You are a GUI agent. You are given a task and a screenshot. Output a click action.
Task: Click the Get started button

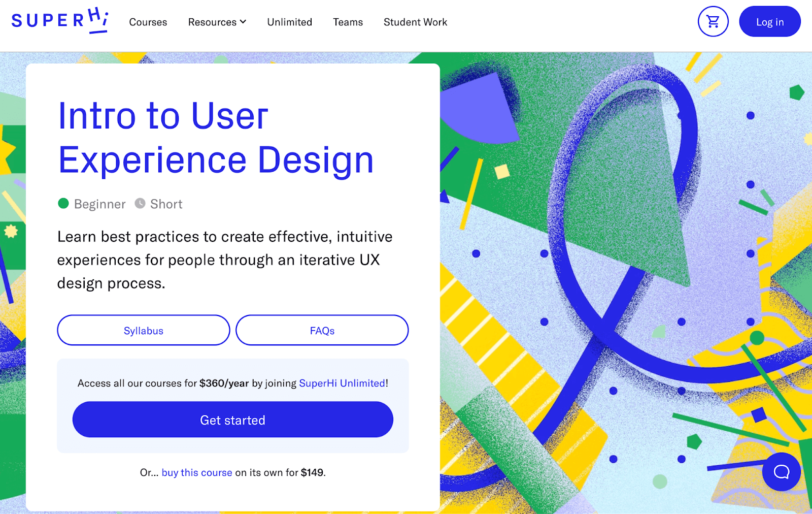point(232,420)
